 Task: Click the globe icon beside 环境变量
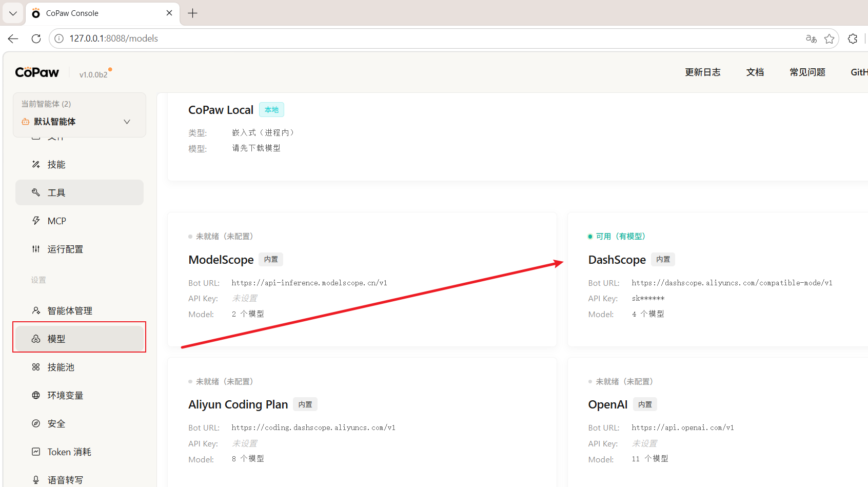pos(36,395)
